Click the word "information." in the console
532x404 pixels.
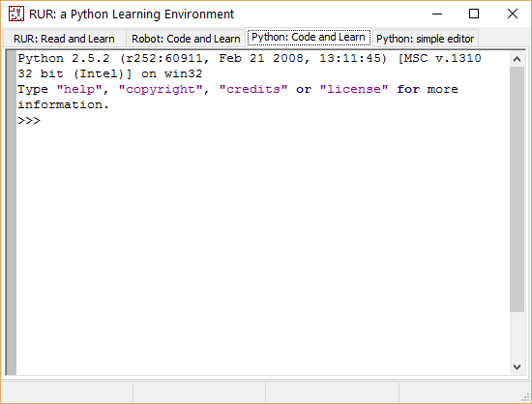(64, 104)
